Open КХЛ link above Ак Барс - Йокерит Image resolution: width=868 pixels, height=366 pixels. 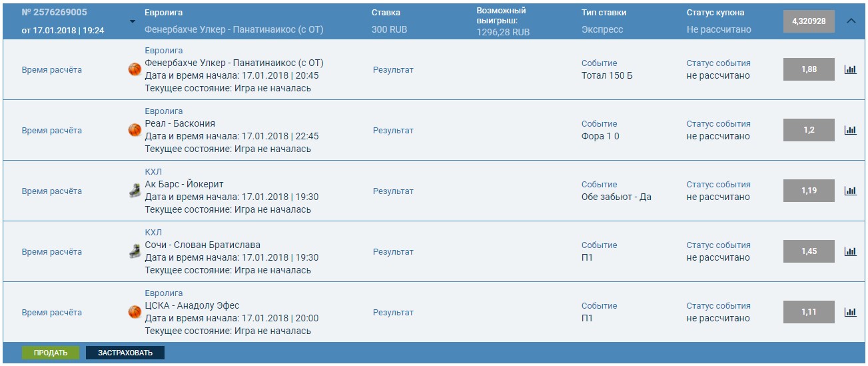click(153, 172)
